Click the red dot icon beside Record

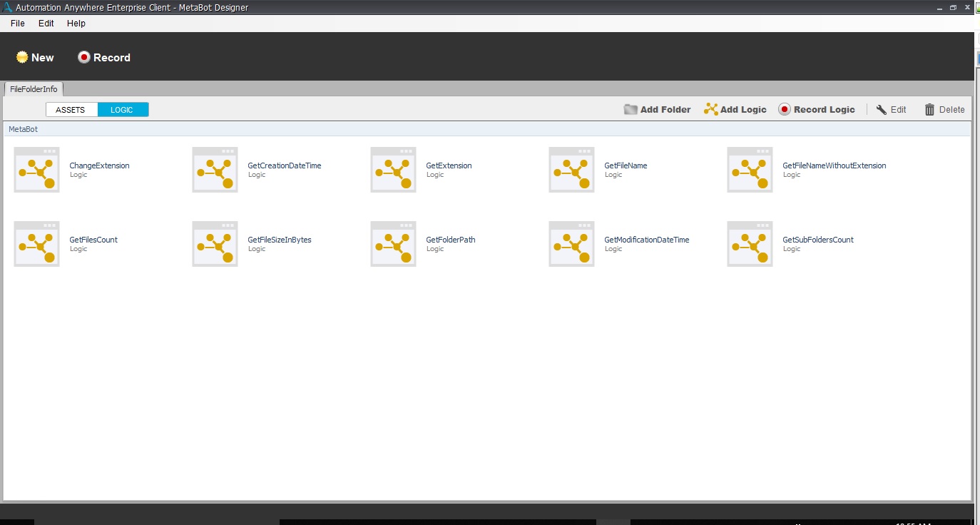pyautogui.click(x=84, y=57)
